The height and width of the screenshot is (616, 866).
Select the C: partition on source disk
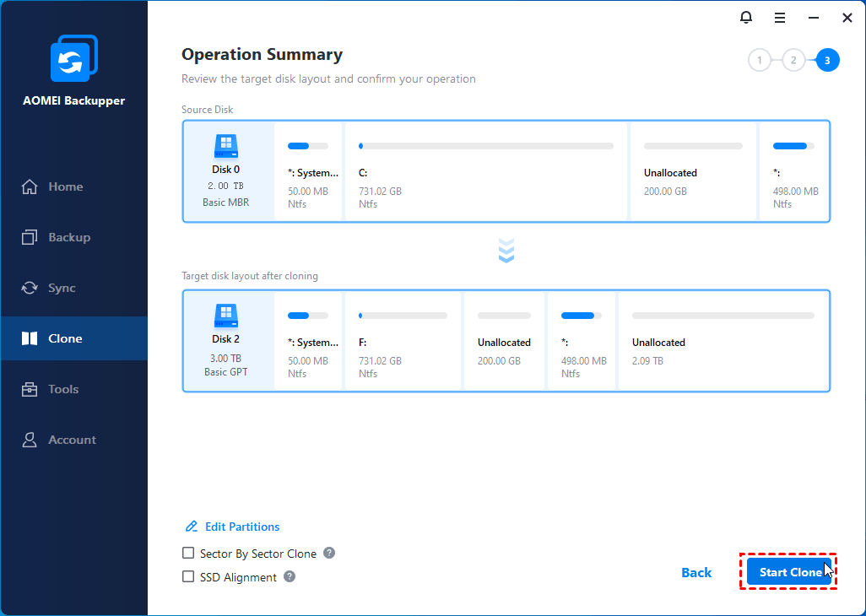tap(485, 172)
